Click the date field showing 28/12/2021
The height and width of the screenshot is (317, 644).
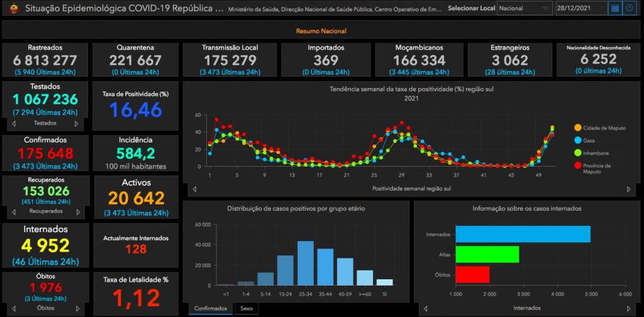(580, 8)
